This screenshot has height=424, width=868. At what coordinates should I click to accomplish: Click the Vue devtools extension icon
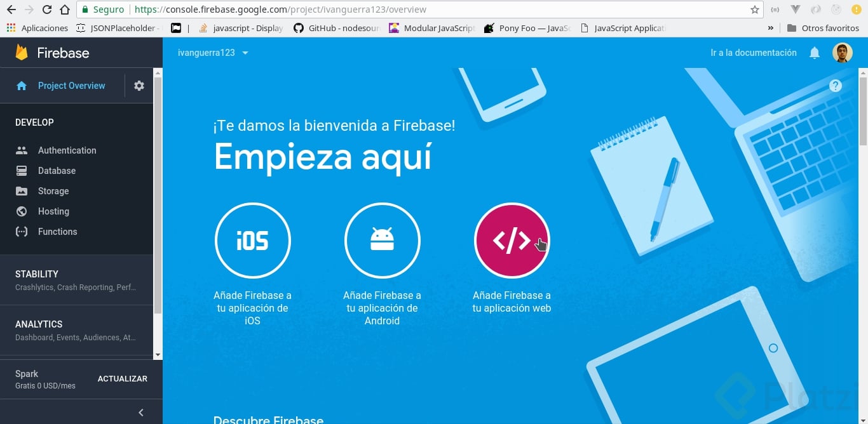tap(796, 10)
